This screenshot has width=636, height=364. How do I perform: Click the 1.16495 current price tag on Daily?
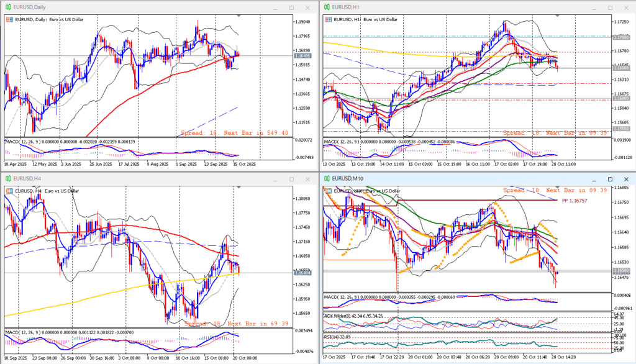[x=302, y=56]
